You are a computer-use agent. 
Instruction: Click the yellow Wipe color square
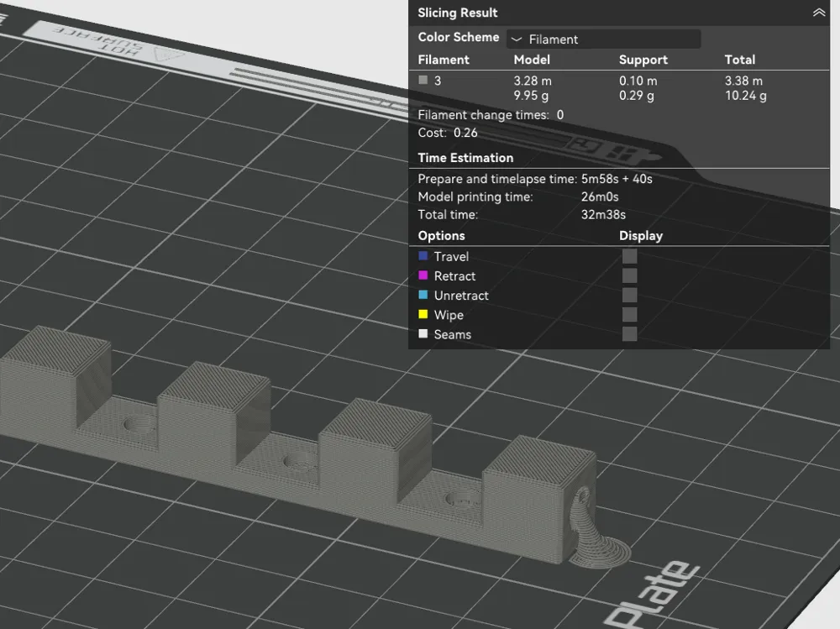(x=423, y=314)
